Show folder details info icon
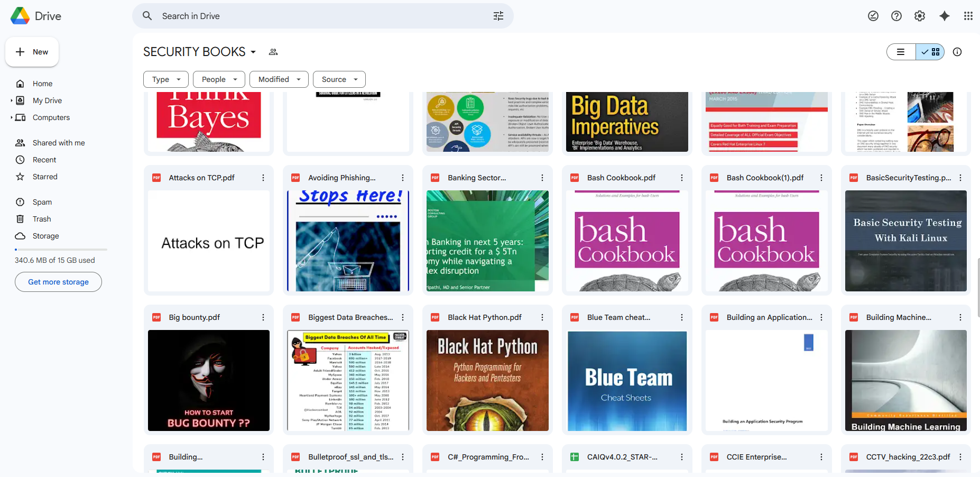Image resolution: width=980 pixels, height=477 pixels. (957, 52)
